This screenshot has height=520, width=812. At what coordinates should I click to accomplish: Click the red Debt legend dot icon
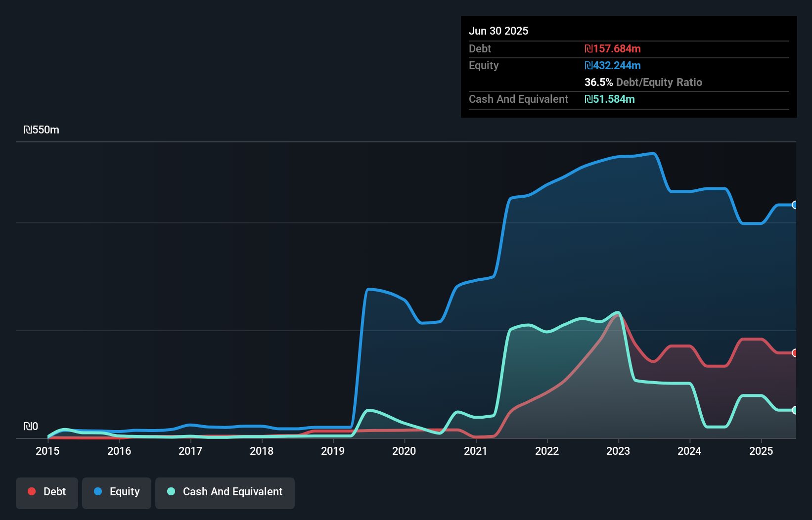coord(32,491)
